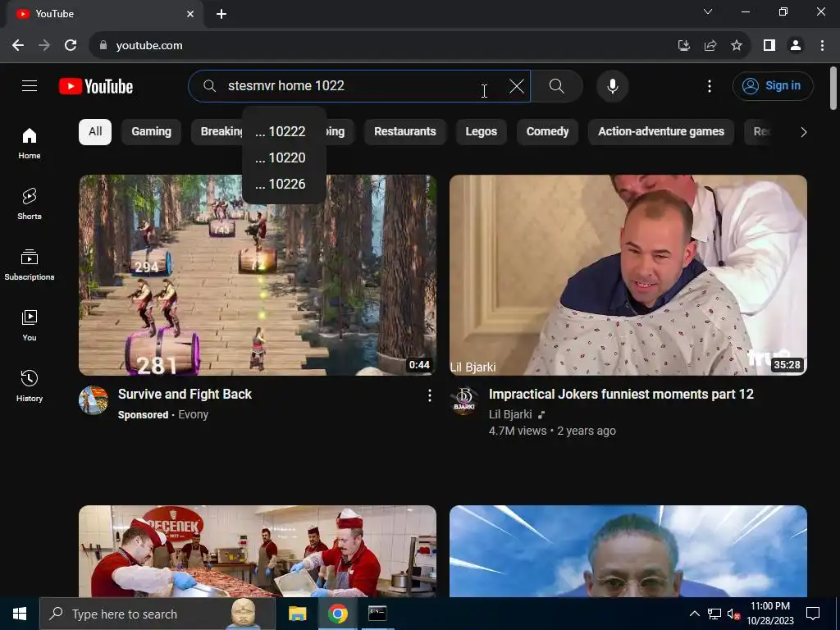Open the Command Prompt taskbar icon
The image size is (840, 630).
(x=377, y=614)
